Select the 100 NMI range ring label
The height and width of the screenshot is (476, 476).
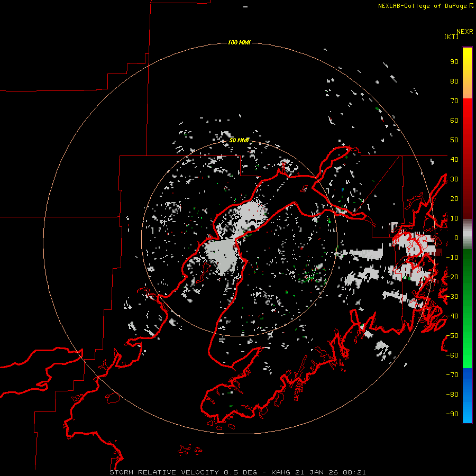[x=239, y=42]
